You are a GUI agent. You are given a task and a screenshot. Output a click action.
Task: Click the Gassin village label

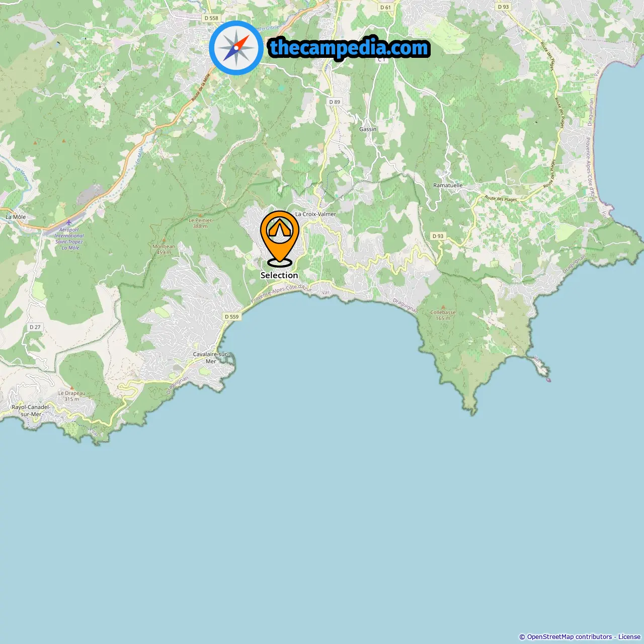[368, 129]
